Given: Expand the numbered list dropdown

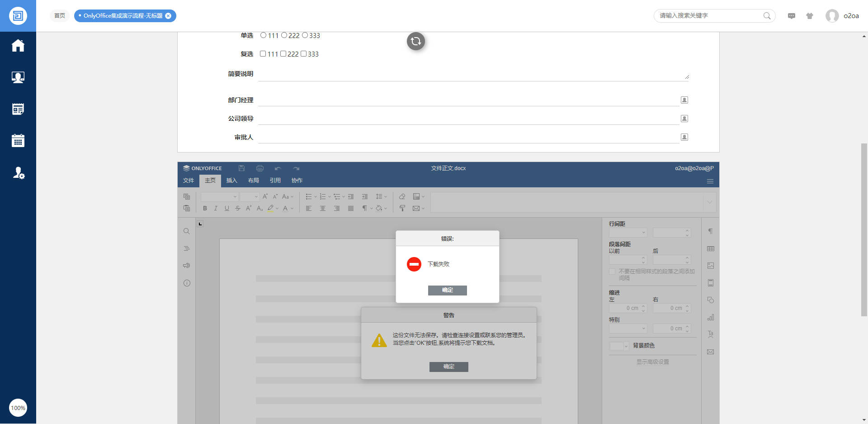Looking at the screenshot, I should [330, 197].
